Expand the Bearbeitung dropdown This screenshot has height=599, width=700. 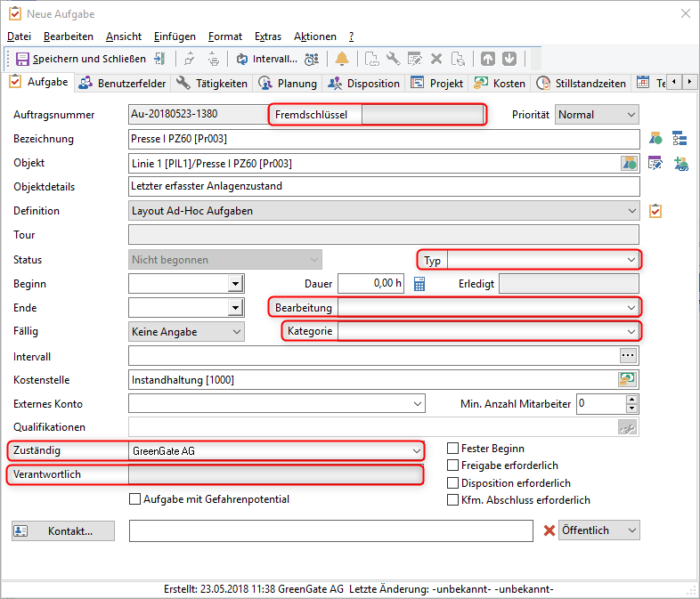click(x=631, y=307)
